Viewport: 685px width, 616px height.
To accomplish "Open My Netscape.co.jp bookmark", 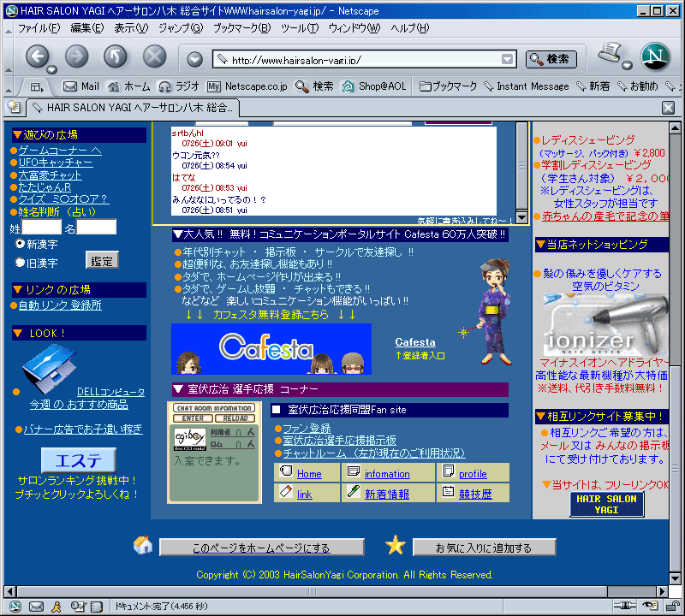I will 247,86.
